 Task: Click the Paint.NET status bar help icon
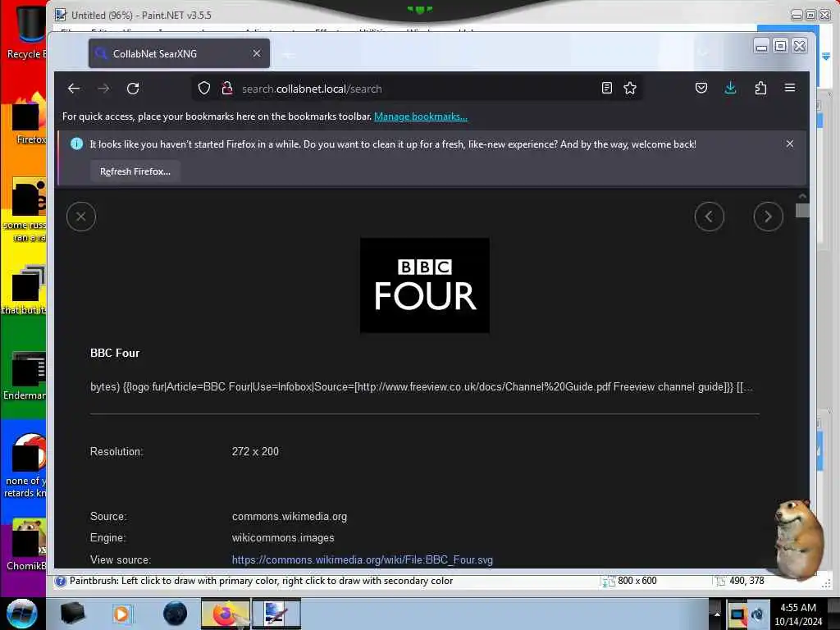(x=61, y=582)
